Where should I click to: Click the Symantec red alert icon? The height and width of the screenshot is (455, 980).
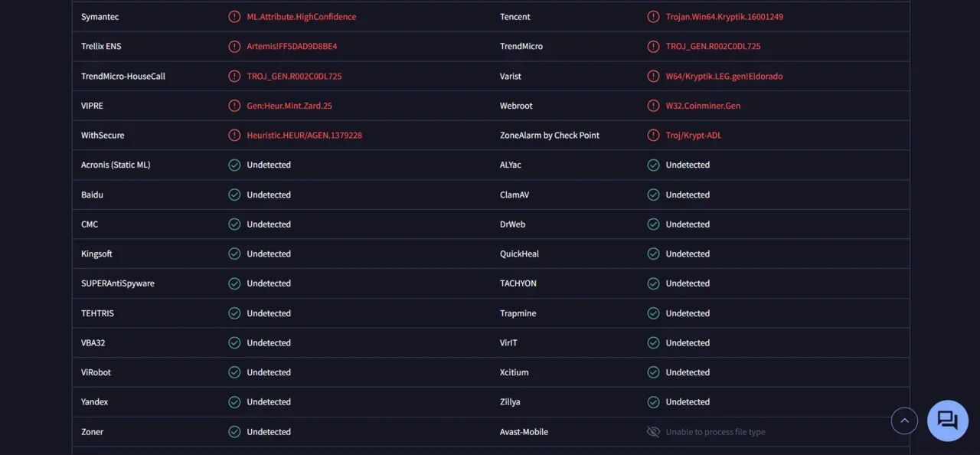click(234, 17)
